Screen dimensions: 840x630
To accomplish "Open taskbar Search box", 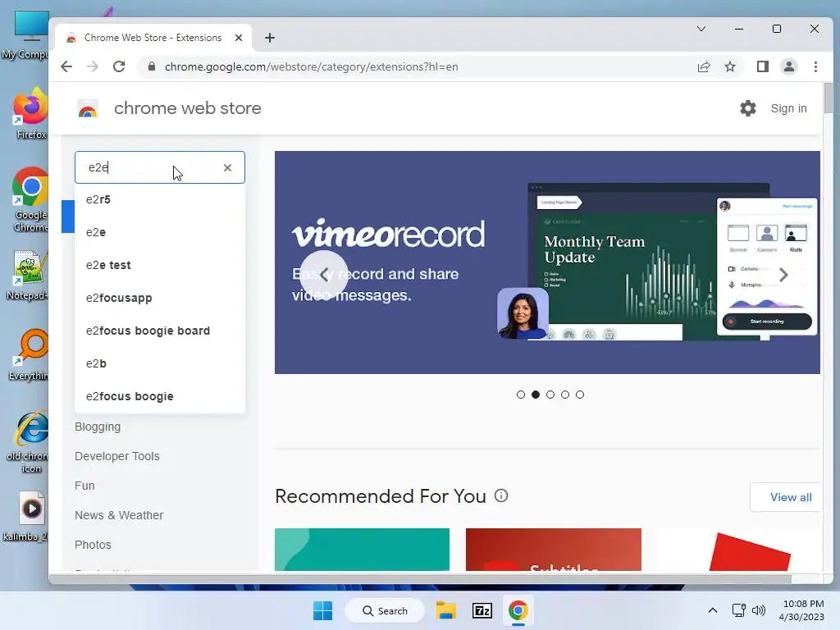I will pyautogui.click(x=385, y=610).
